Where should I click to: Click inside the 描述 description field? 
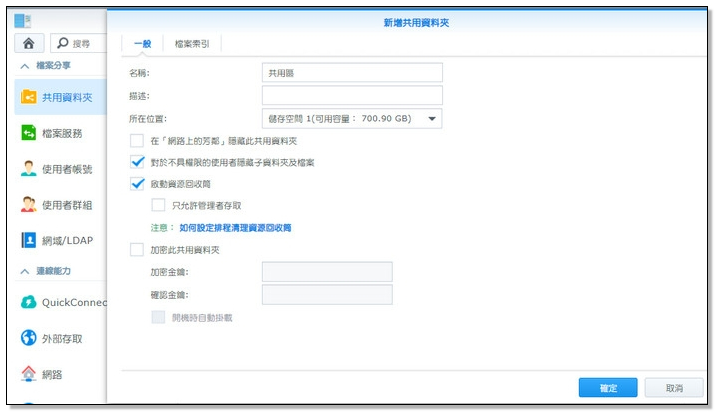352,96
